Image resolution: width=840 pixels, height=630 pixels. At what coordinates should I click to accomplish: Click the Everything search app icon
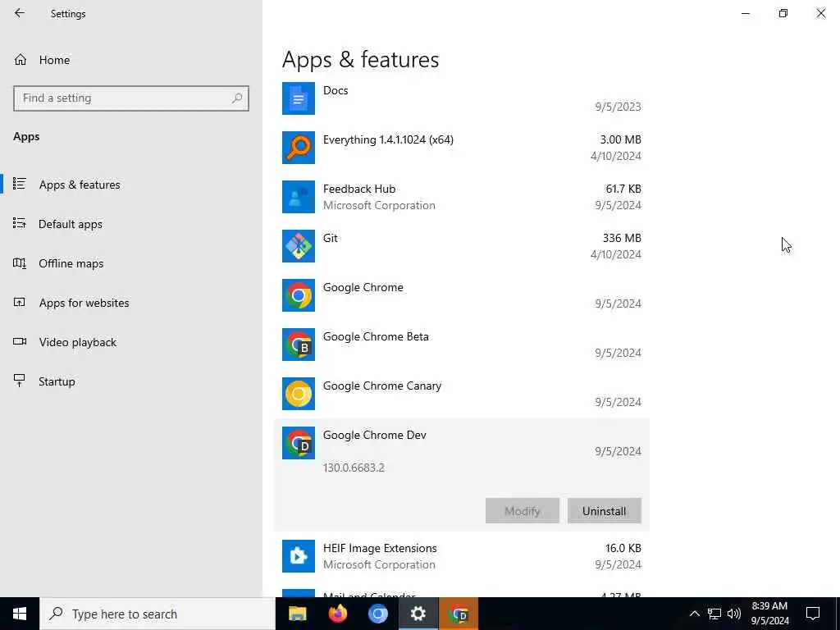point(299,148)
